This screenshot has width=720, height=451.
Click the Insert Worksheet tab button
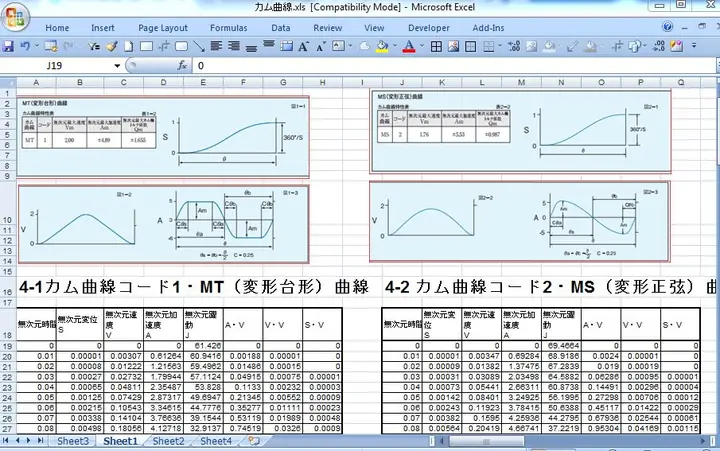pos(254,441)
